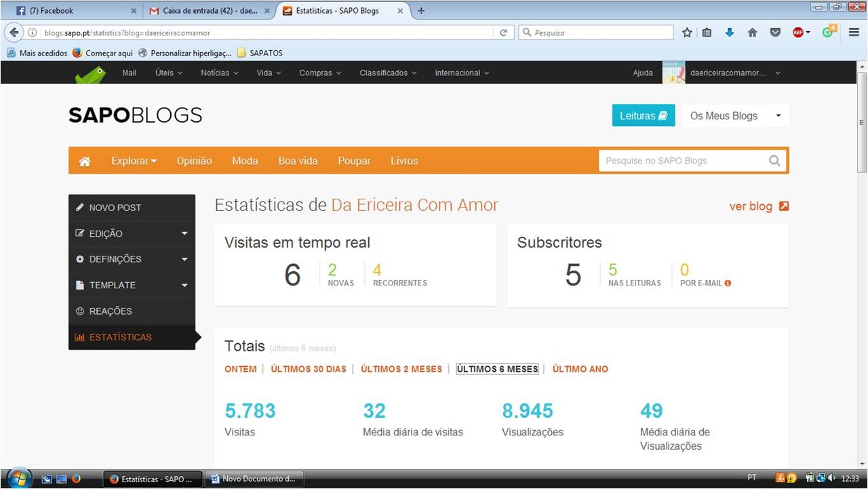Open the Notícias menu
The width and height of the screenshot is (868, 489).
click(x=215, y=73)
